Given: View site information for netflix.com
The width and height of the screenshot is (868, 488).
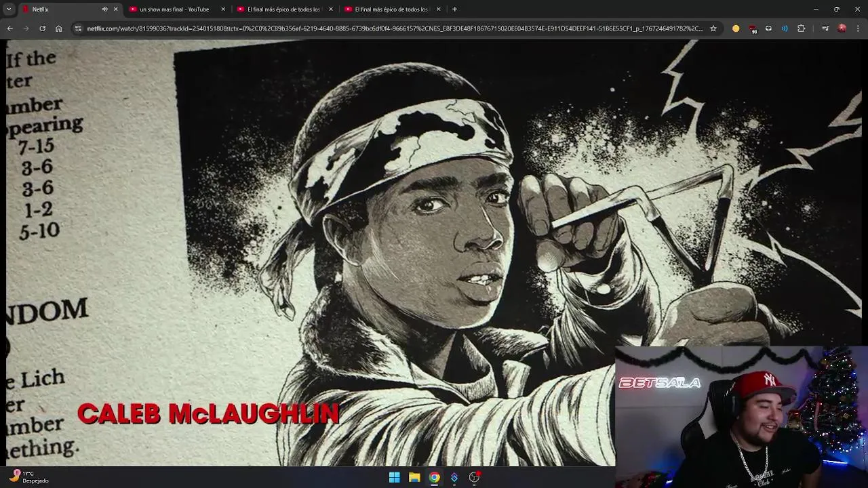Looking at the screenshot, I should click(78, 28).
